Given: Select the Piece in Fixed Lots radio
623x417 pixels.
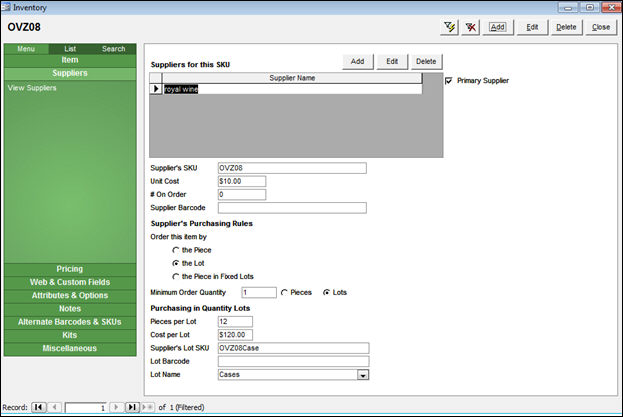Looking at the screenshot, I should [176, 276].
